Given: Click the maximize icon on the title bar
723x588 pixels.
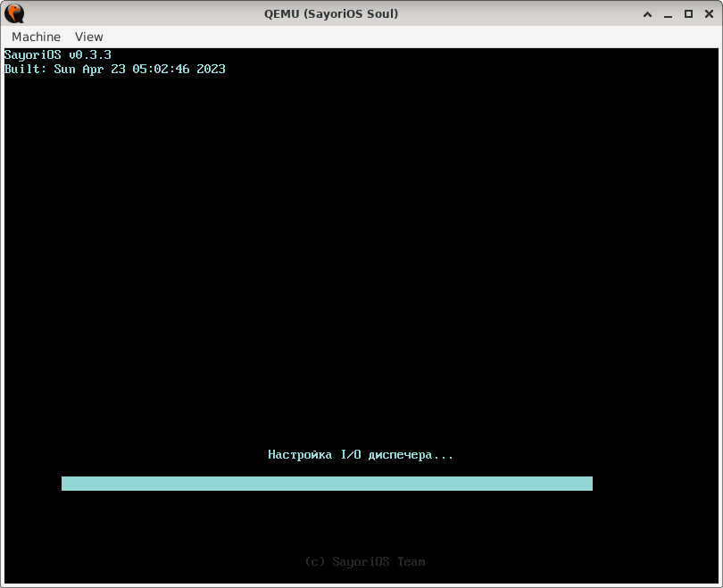Looking at the screenshot, I should click(688, 13).
